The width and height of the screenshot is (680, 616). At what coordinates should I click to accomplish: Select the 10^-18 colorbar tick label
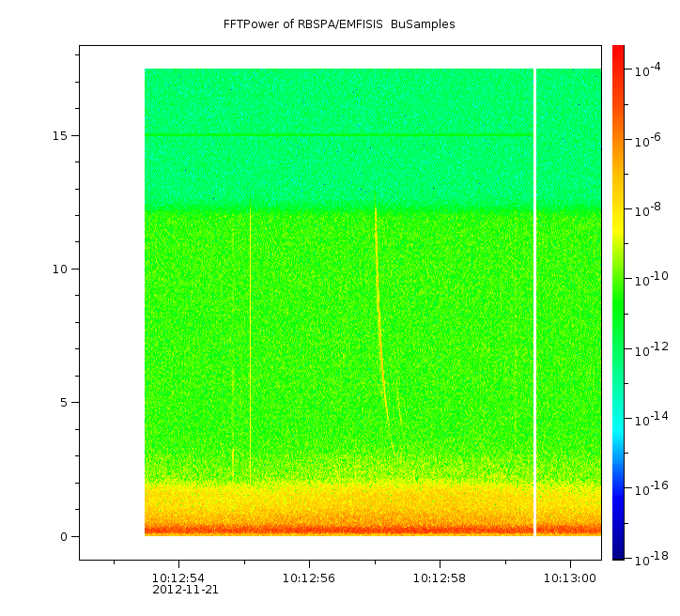point(648,558)
